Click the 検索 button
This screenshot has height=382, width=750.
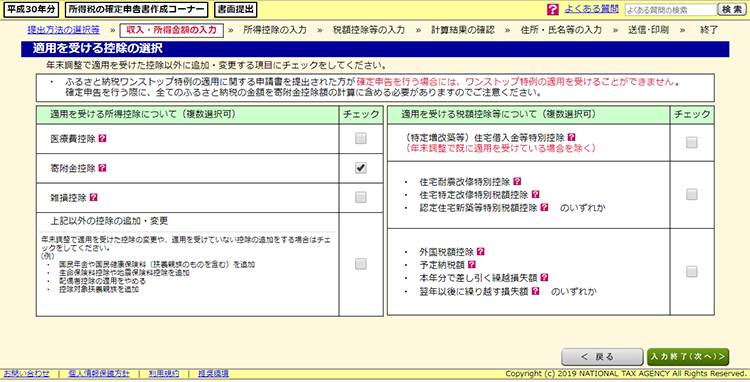coord(731,10)
